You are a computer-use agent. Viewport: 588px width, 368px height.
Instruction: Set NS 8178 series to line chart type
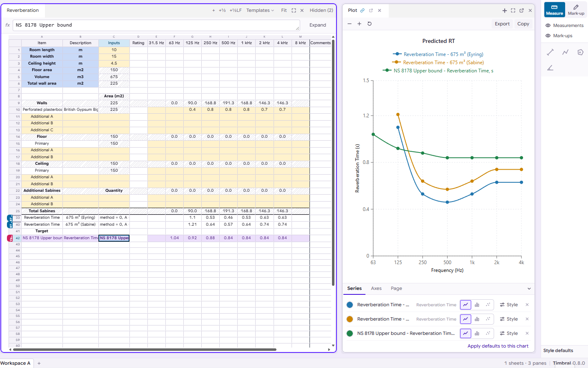click(465, 333)
